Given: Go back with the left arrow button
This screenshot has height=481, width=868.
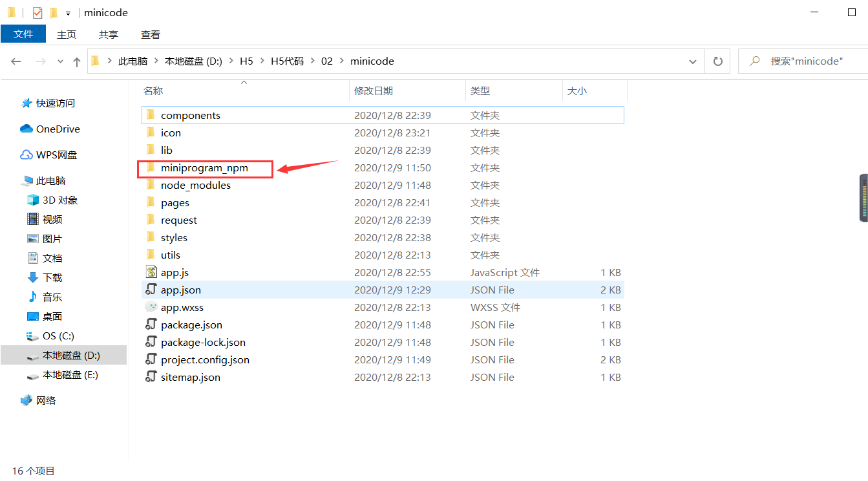Looking at the screenshot, I should pos(16,61).
